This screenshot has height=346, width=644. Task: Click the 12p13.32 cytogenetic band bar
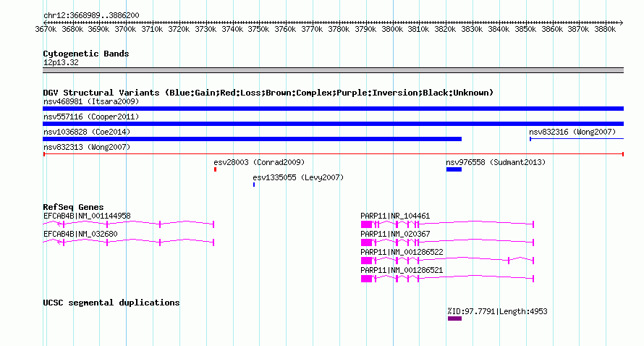click(x=333, y=70)
